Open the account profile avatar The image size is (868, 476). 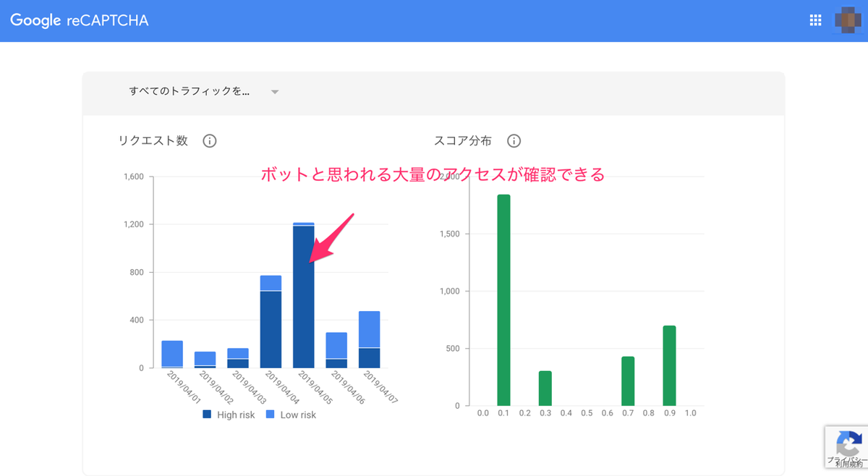[848, 20]
